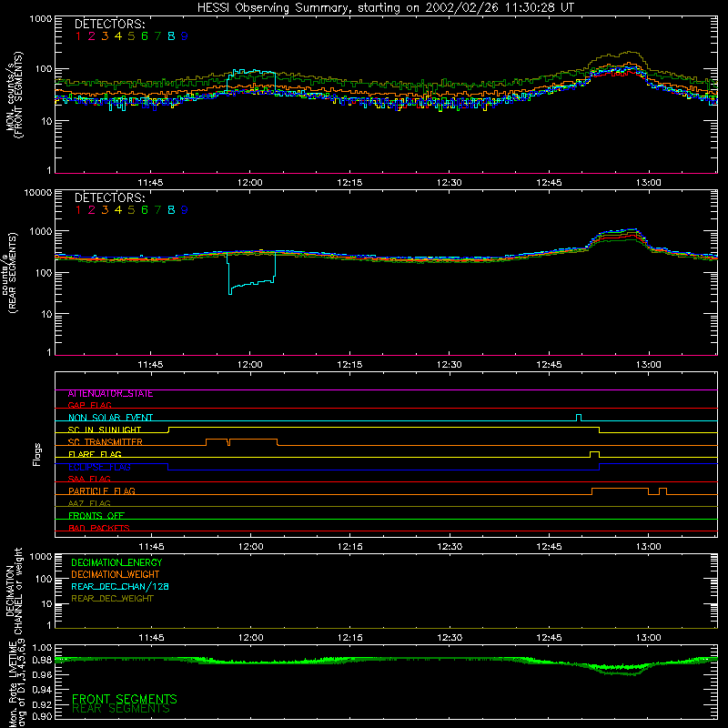Viewport: 728px width, 728px height.
Task: Select detector 7 in front segments legend
Action: [x=157, y=36]
